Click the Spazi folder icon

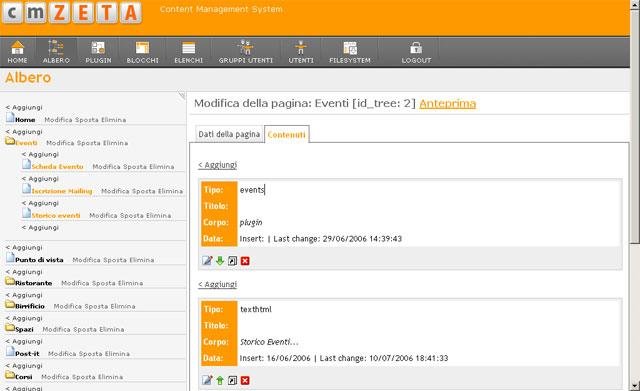[10, 328]
